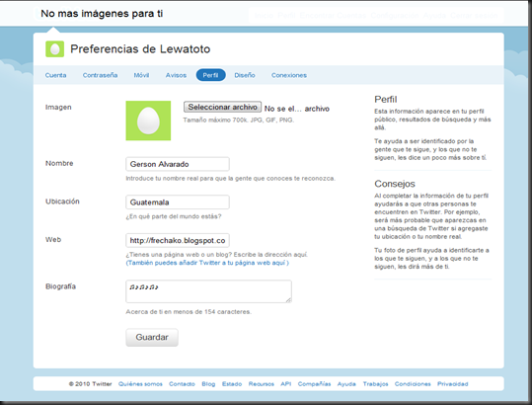Click the 'Tamaño máximo 700k' hint text

239,120
